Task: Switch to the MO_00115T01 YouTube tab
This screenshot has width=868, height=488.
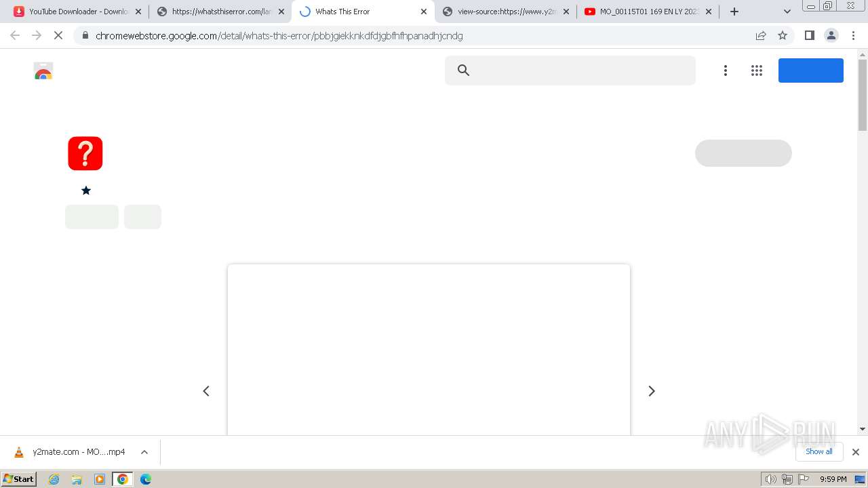Action: (x=648, y=12)
